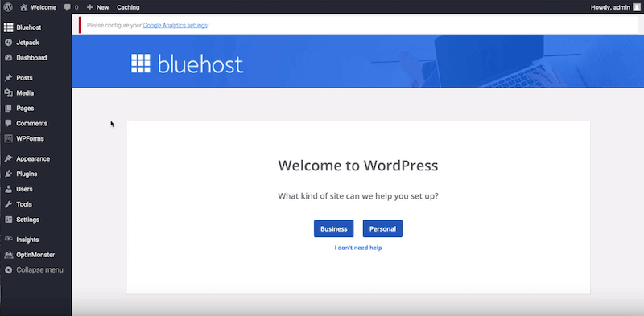This screenshot has width=644, height=316.
Task: Click Welcome site name in admin bar
Action: pyautogui.click(x=43, y=7)
